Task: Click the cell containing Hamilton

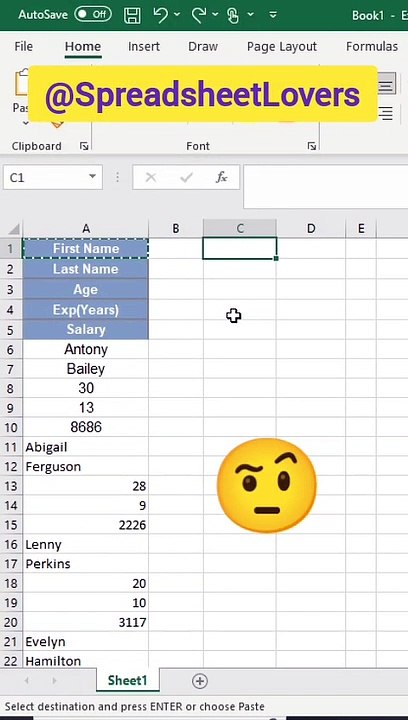Action: tap(86, 660)
